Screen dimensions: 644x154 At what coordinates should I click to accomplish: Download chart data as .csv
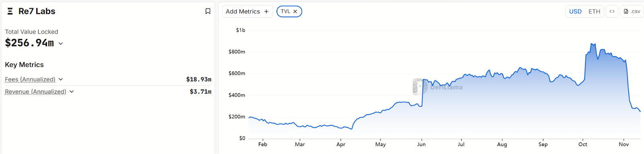632,11
